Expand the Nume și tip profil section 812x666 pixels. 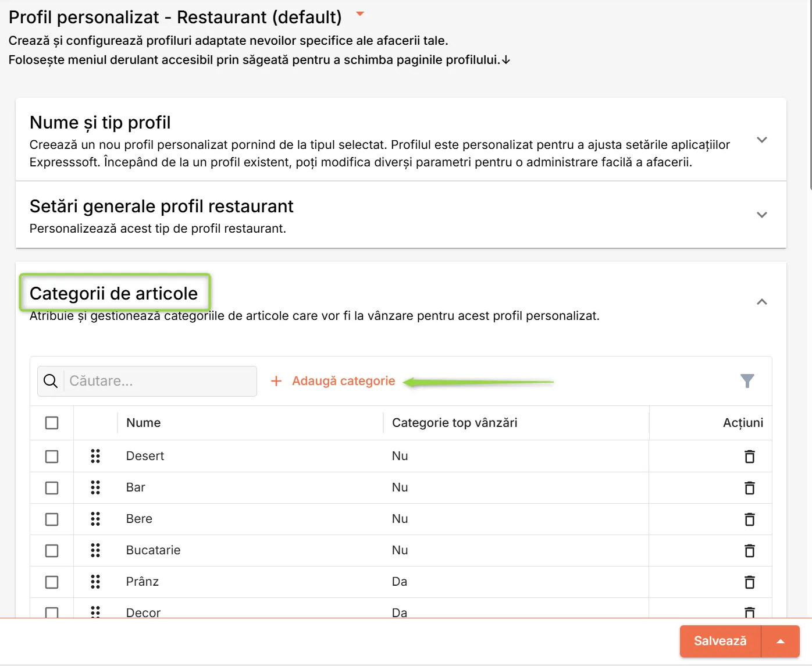761,140
